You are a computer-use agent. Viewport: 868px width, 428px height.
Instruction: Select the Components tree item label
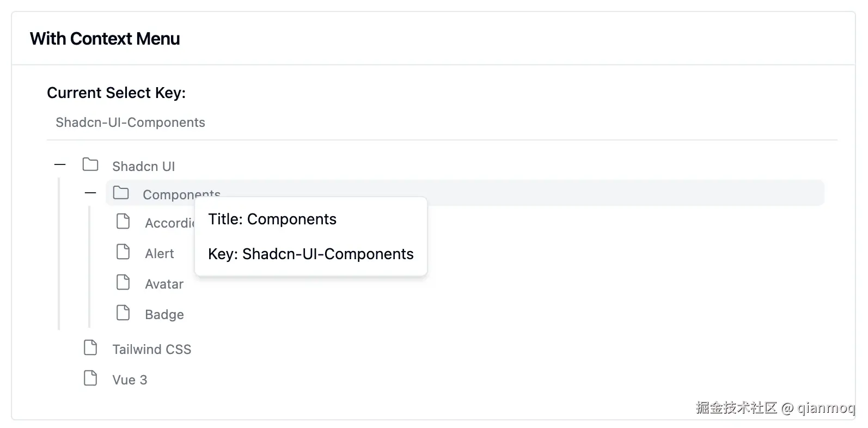(x=169, y=194)
